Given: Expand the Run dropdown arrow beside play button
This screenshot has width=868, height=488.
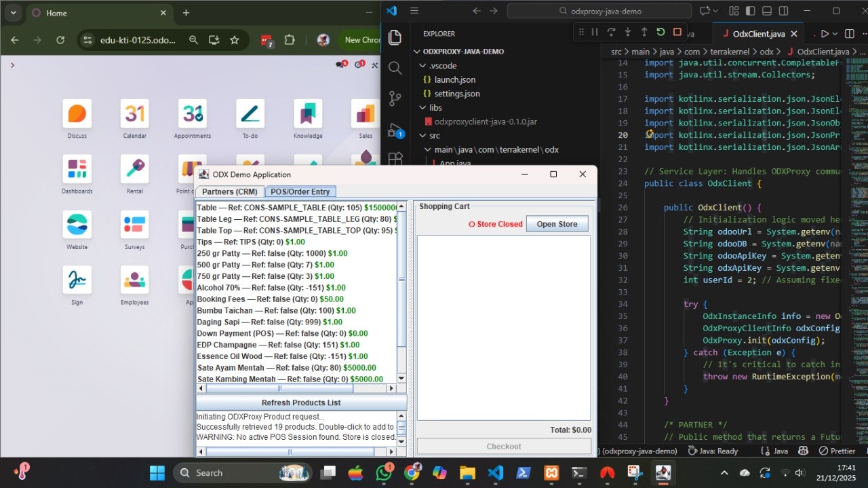Looking at the screenshot, I should 836,34.
